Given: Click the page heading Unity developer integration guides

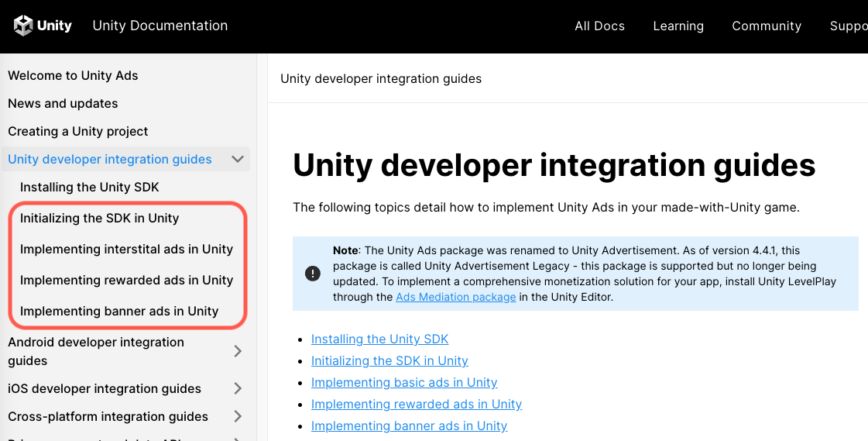Looking at the screenshot, I should (x=554, y=166).
